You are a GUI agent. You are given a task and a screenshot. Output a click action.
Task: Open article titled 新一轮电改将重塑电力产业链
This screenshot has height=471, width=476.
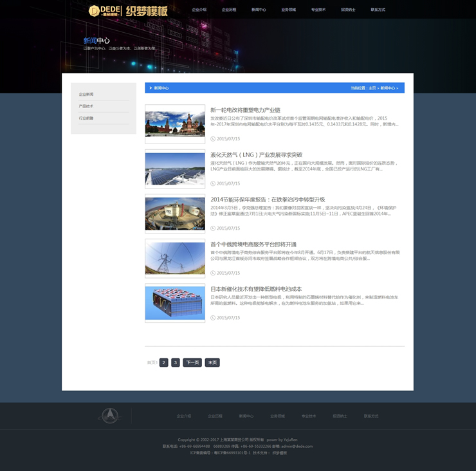click(x=245, y=110)
